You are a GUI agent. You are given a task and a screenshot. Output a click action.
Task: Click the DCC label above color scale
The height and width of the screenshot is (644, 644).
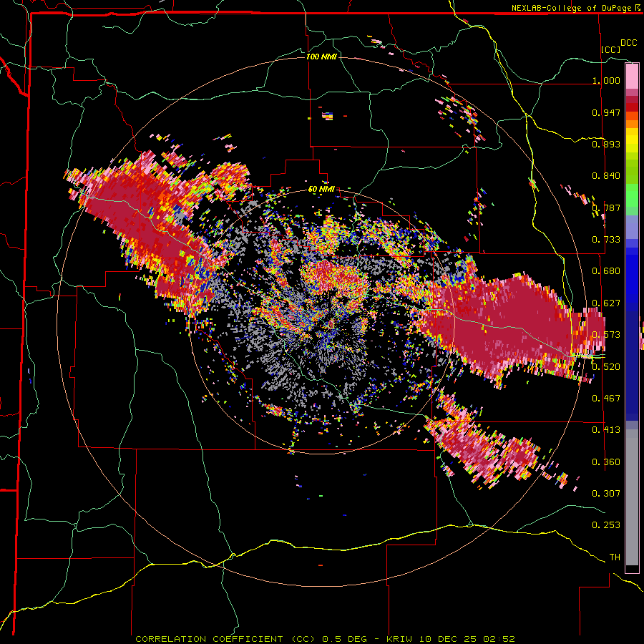click(x=628, y=43)
